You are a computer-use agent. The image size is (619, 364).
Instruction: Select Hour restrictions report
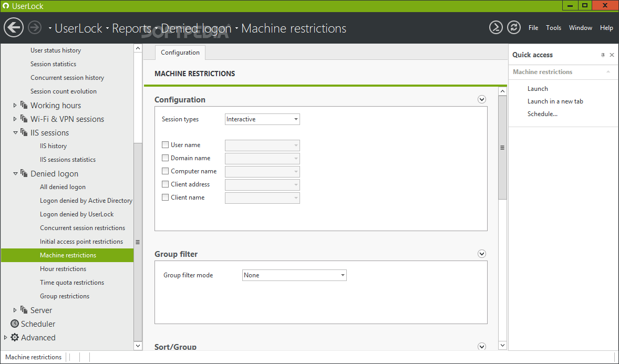click(63, 269)
